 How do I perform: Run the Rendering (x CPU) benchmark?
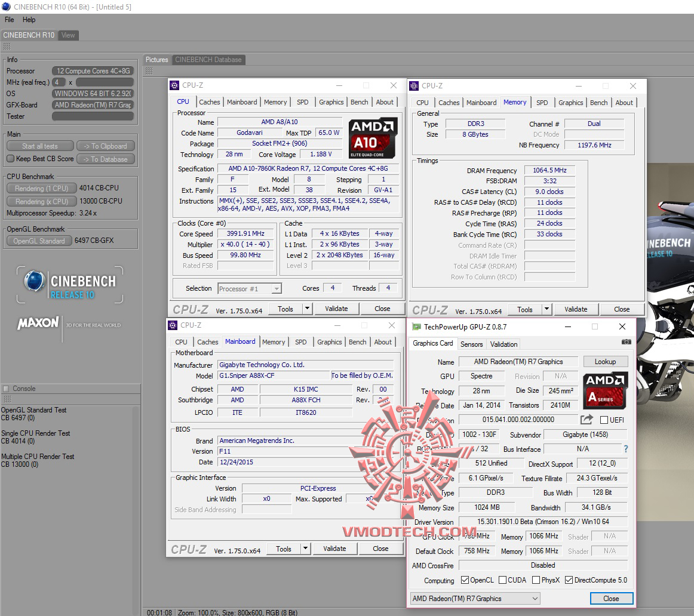(42, 201)
